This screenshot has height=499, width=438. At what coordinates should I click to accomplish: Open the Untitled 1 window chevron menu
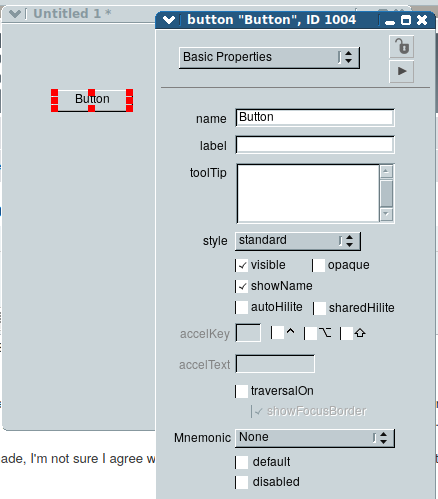tap(15, 14)
